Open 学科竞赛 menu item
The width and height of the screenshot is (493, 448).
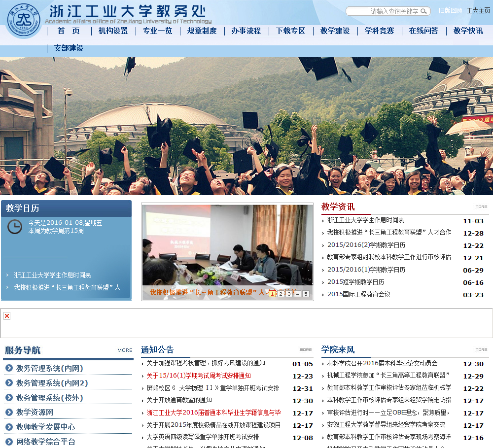(x=379, y=31)
